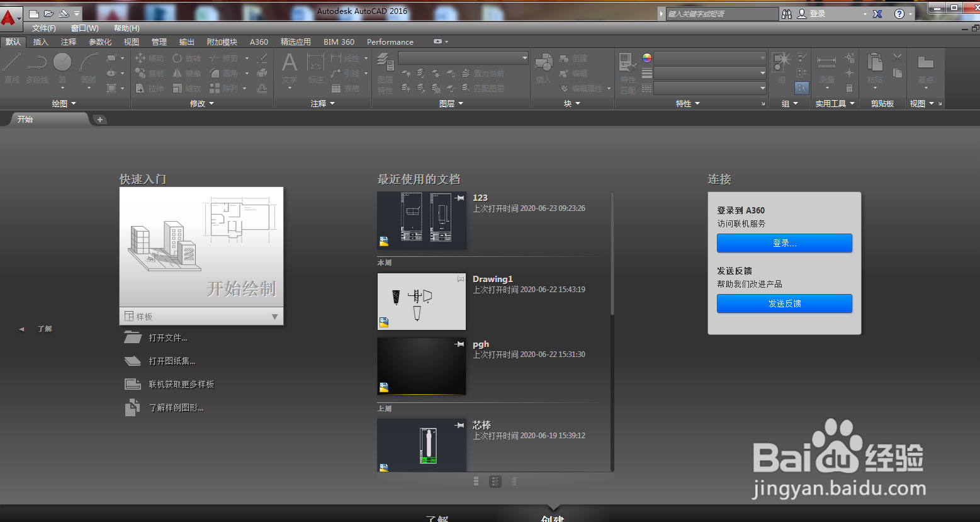This screenshot has height=522, width=980.
Task: Click the 镜像 (Mirror) tool icon
Action: pos(177,73)
